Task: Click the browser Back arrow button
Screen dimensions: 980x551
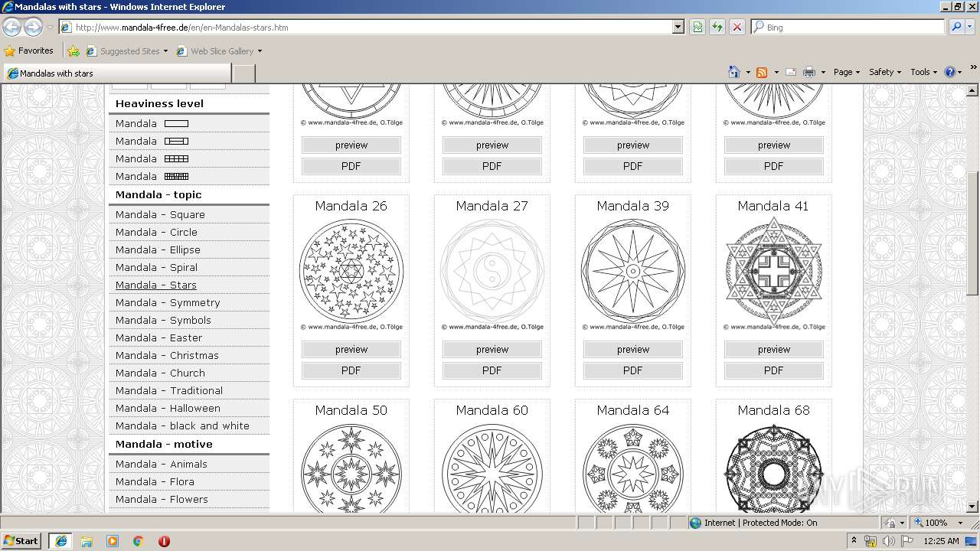Action: tap(12, 27)
